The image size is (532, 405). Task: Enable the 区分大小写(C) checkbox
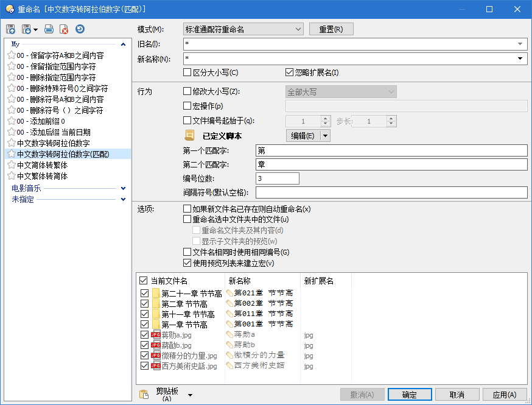[187, 72]
